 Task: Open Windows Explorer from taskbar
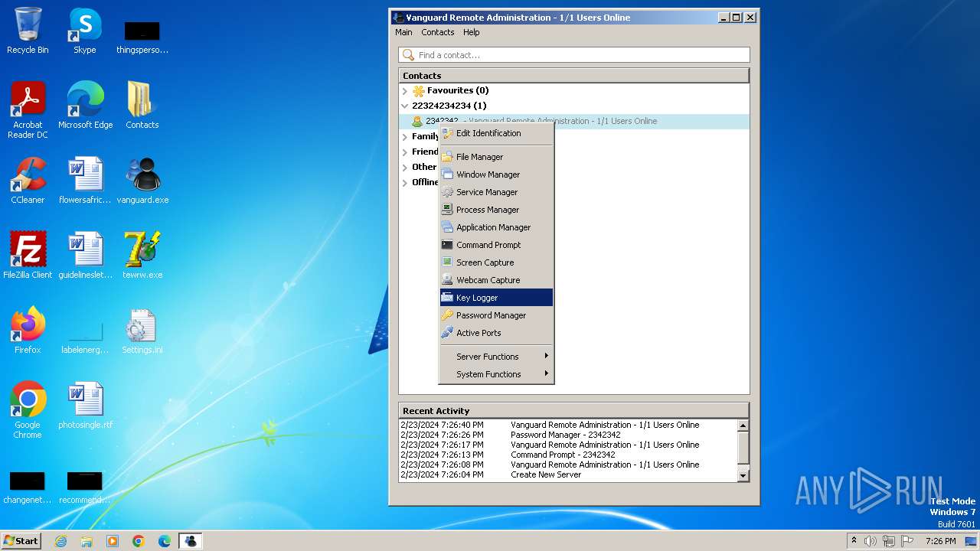point(87,541)
